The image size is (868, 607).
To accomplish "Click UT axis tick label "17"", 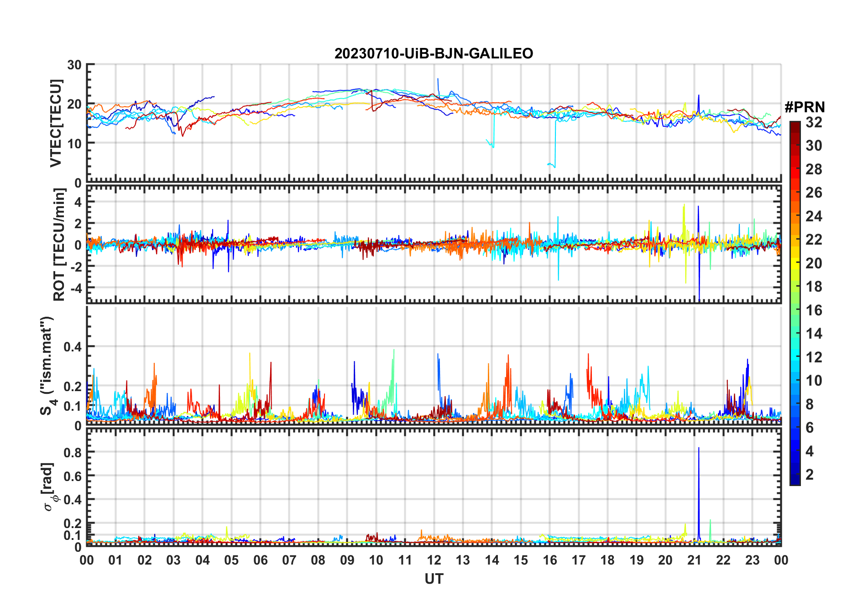I will (579, 560).
